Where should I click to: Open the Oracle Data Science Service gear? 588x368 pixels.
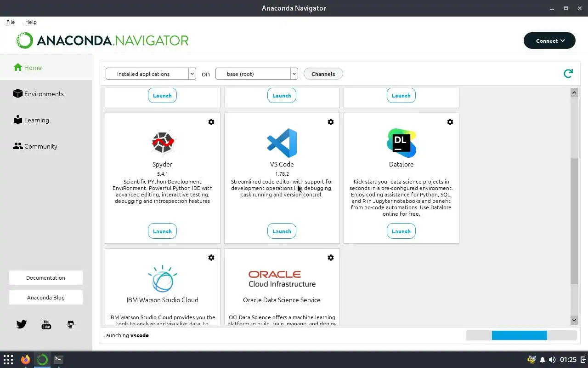[331, 258]
